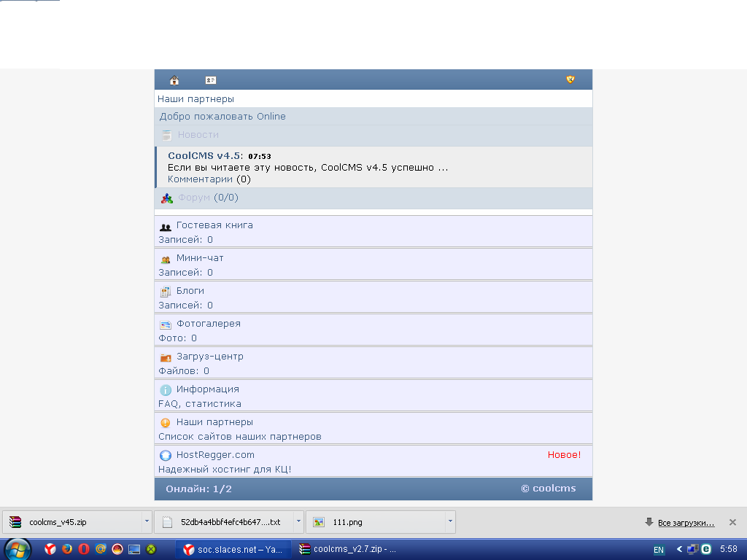Screen dimensions: 747x560
Task: Launch Opera from the quick launch bar
Action: [84, 549]
